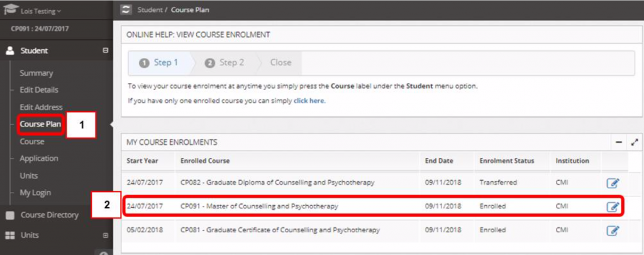Click the Student person icon in sidebar
The image size is (644, 255).
click(x=9, y=50)
